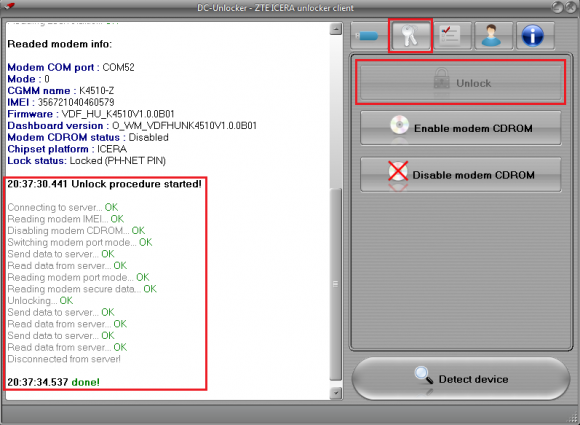Click the Unlock button
This screenshot has width=580, height=425.
coord(461,83)
